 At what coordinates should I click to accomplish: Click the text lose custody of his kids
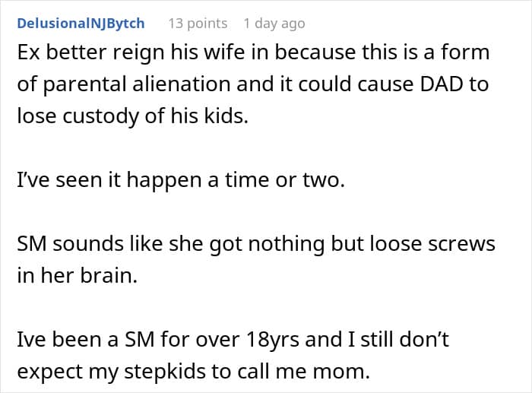pyautogui.click(x=133, y=116)
